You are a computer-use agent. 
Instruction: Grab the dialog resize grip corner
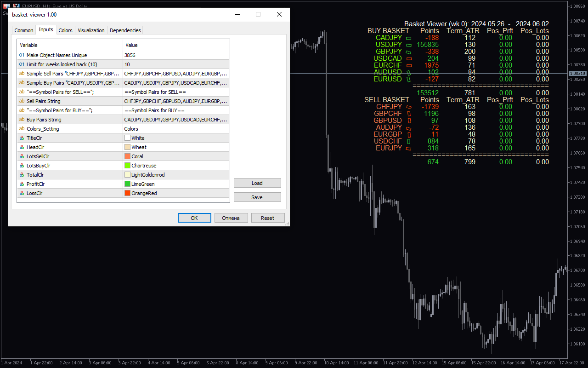[287, 224]
